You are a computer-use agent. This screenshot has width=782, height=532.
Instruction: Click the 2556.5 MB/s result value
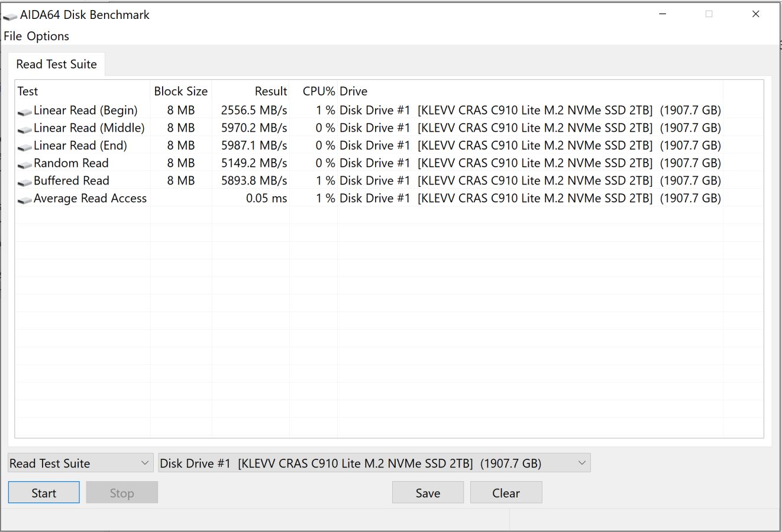254,110
